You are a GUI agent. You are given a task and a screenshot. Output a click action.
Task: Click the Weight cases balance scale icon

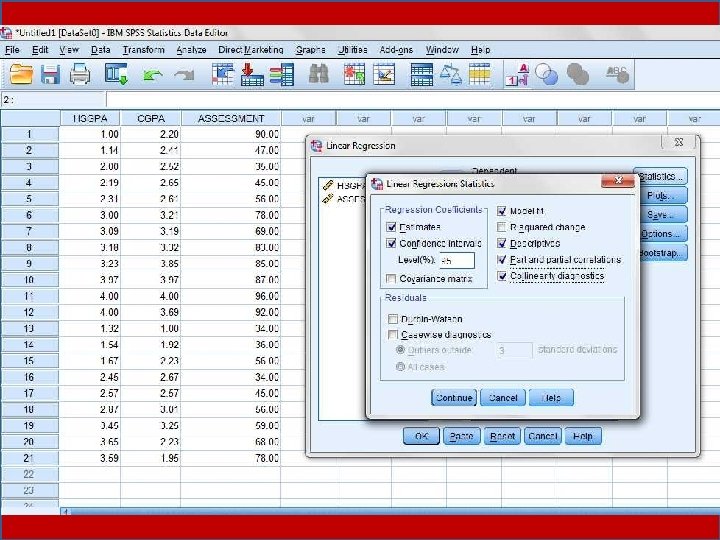click(450, 74)
